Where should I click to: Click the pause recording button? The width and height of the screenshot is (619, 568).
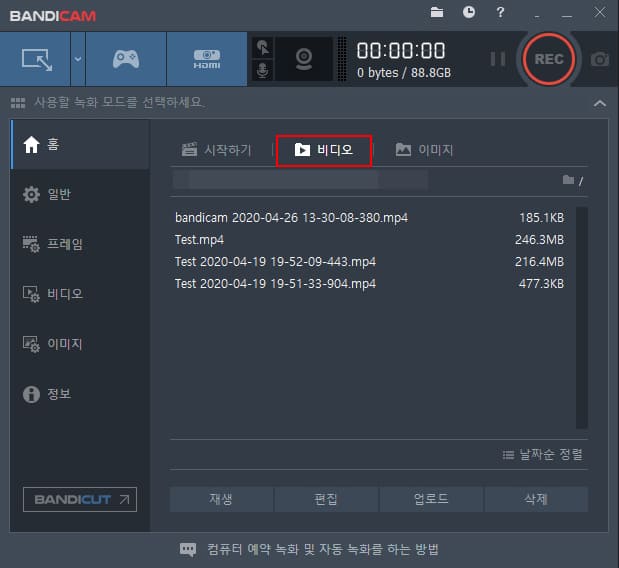tap(497, 59)
